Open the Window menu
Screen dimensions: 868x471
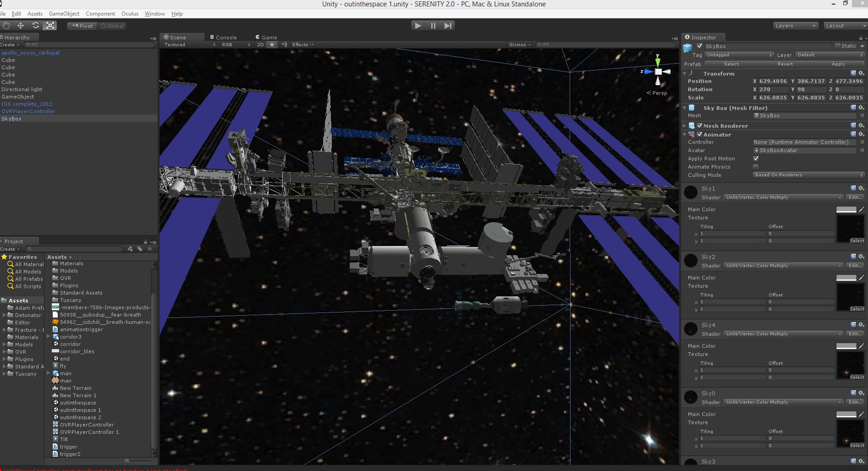pyautogui.click(x=155, y=14)
